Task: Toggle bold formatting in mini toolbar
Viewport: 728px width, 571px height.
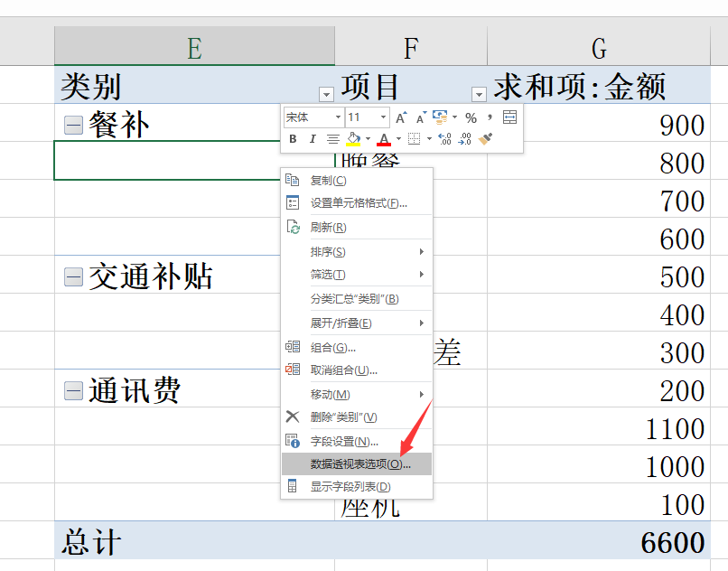Action: 293,139
